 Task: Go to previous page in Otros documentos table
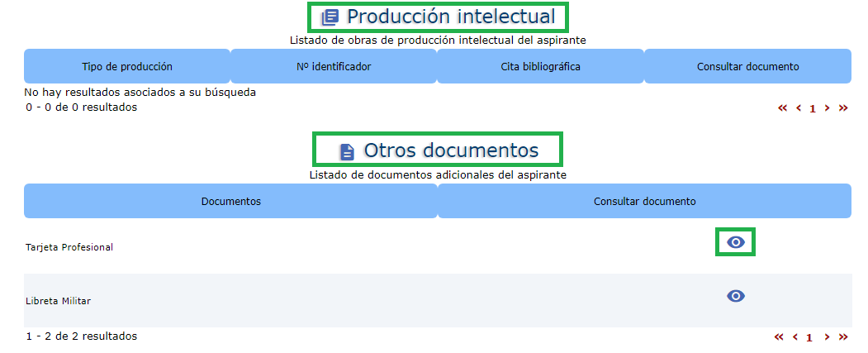tap(795, 336)
